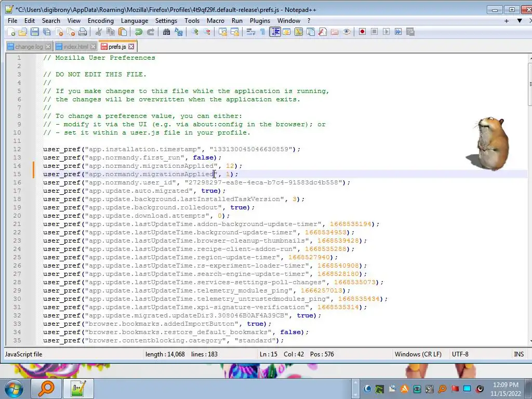
Task: Click the Paste clipboard icon
Action: [x=123, y=32]
